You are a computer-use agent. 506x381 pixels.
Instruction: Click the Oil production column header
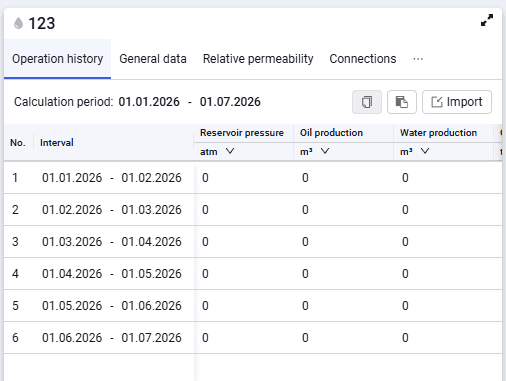pos(331,133)
